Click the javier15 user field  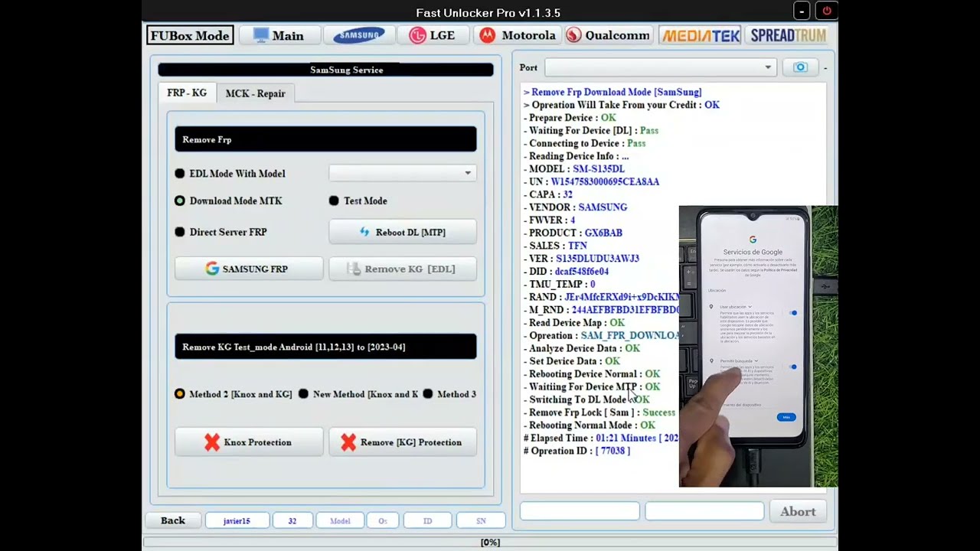(x=237, y=520)
